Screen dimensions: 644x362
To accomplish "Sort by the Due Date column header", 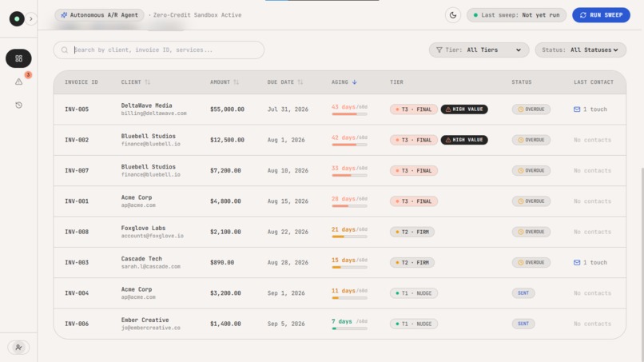I will pos(285,82).
